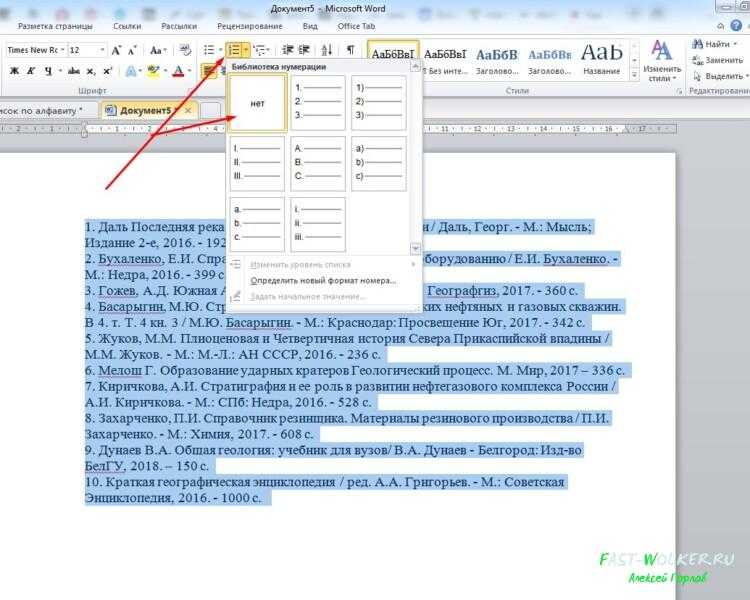750x600 pixels.
Task: Select lowercase roman 'i. ii. iii.' format
Action: [x=318, y=224]
